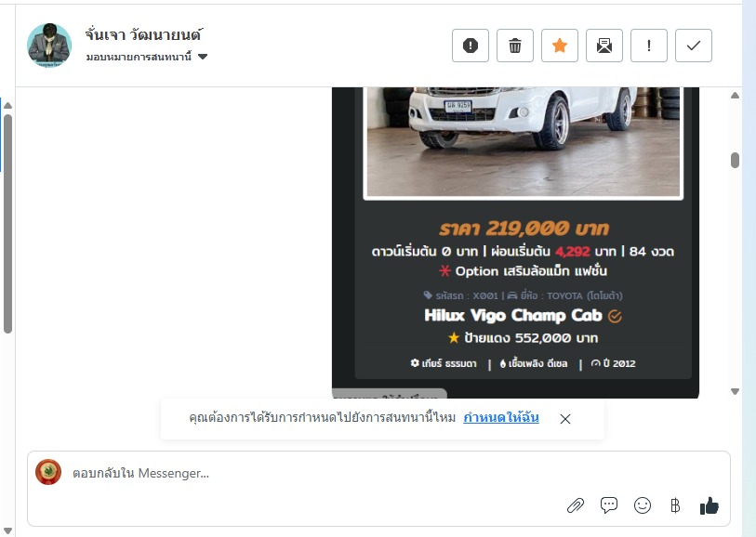Send a thumbs-up like
The image size is (756, 537).
tap(709, 505)
